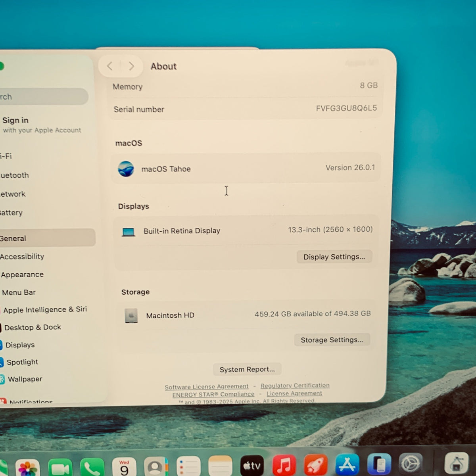Screen dimensions: 476x476
Task: Go forward with the right chevron button
Action: click(x=131, y=66)
